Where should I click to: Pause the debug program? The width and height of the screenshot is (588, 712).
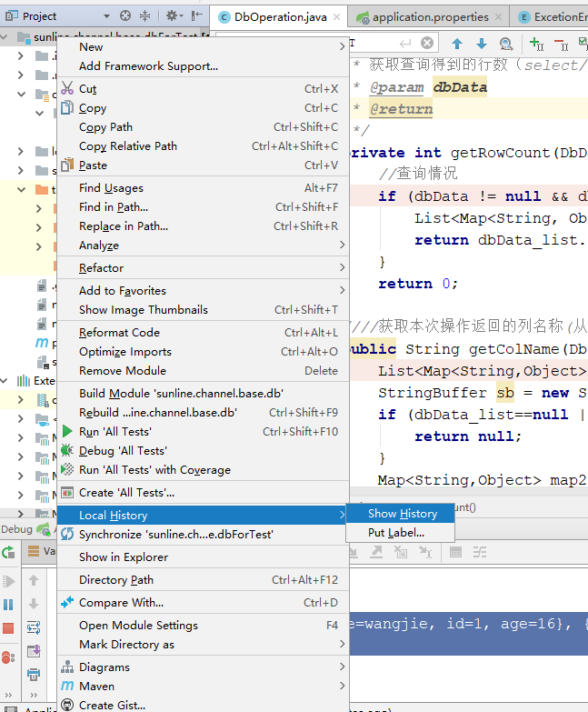click(x=8, y=605)
